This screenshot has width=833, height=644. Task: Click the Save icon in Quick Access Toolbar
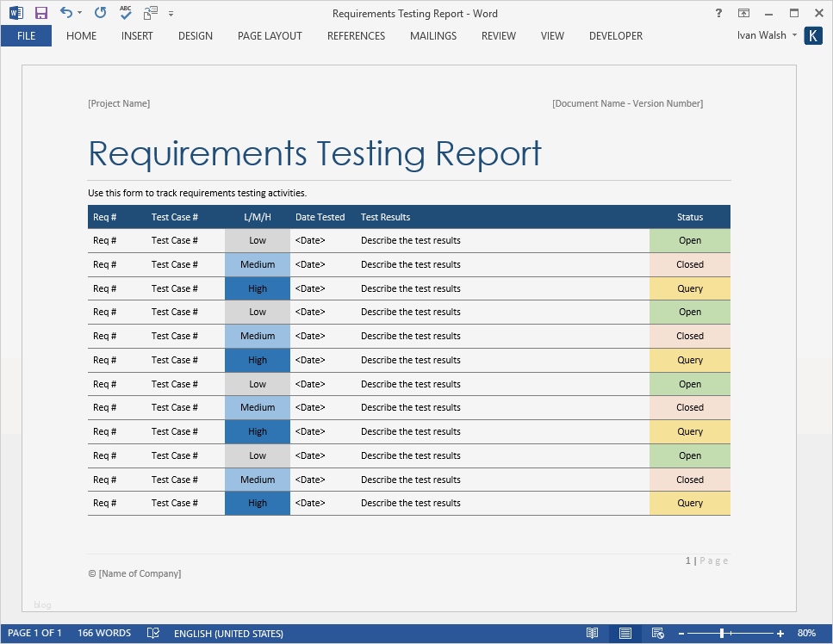point(40,13)
